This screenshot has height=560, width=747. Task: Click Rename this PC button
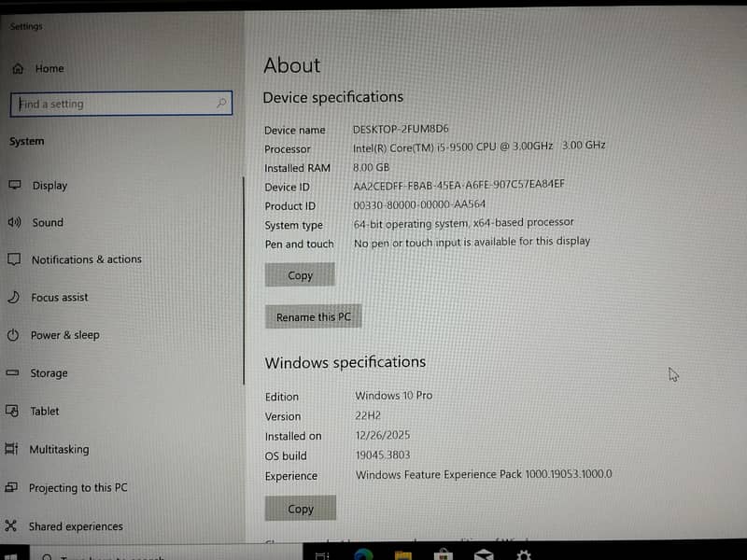coord(314,316)
